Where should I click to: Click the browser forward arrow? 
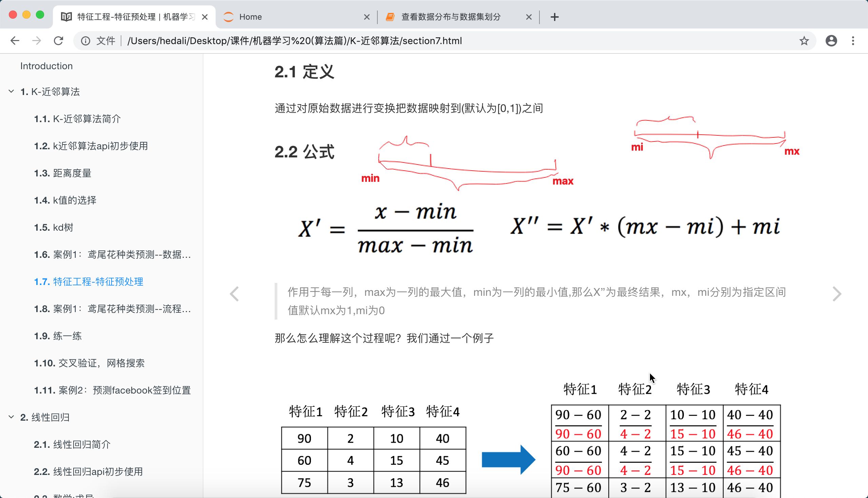[37, 41]
